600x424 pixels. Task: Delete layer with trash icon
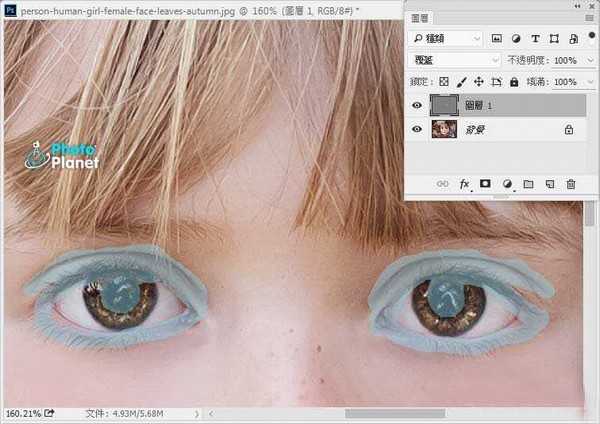point(571,184)
